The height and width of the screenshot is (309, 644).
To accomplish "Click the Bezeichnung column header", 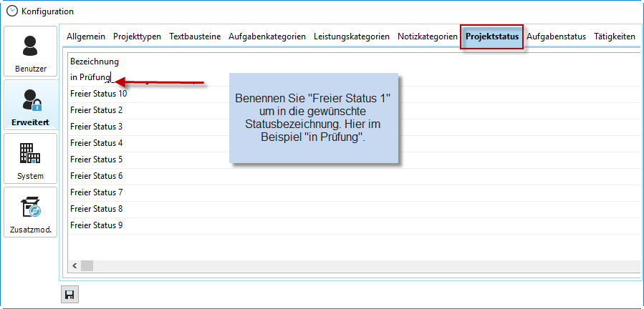I will [95, 62].
